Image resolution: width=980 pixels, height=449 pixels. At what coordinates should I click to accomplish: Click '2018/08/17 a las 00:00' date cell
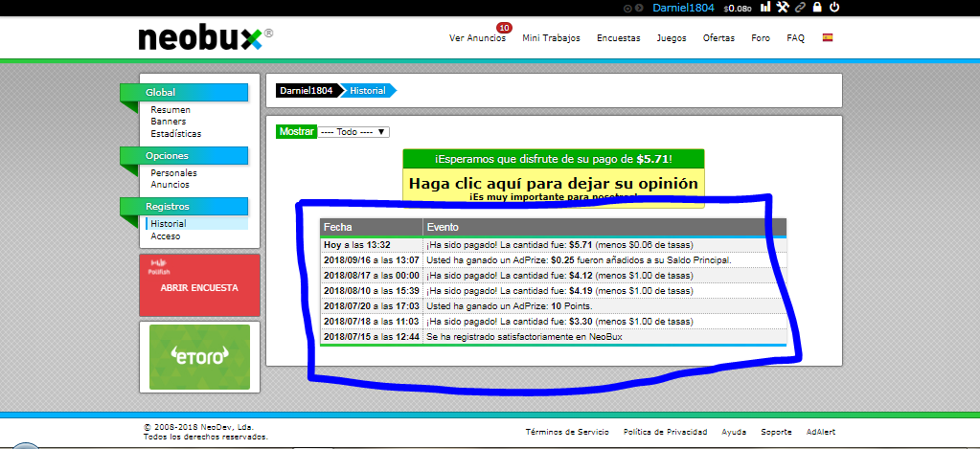tap(372, 276)
